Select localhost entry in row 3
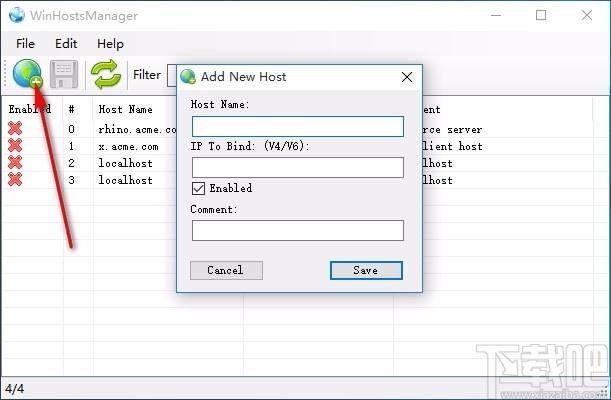Image resolution: width=611 pixels, height=400 pixels. tap(125, 180)
